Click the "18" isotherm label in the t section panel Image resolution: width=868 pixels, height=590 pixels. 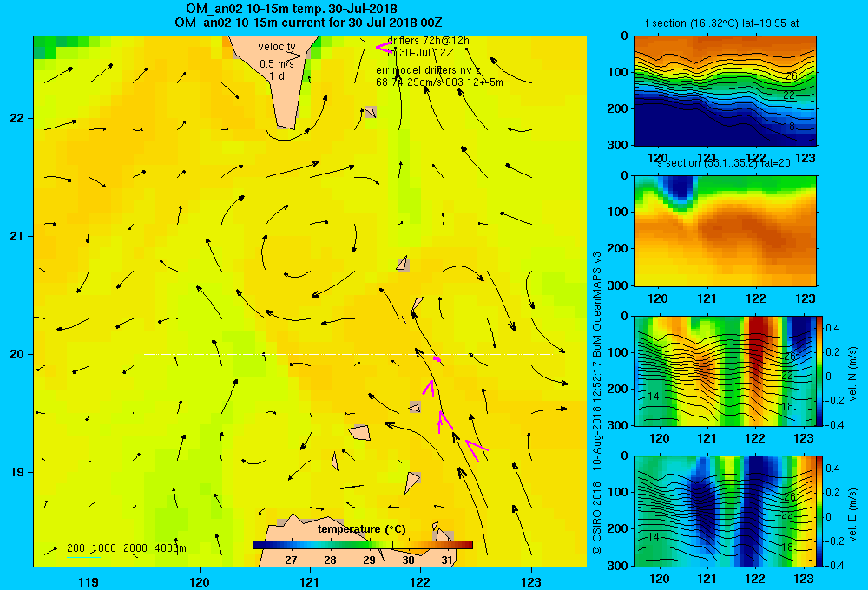click(789, 127)
